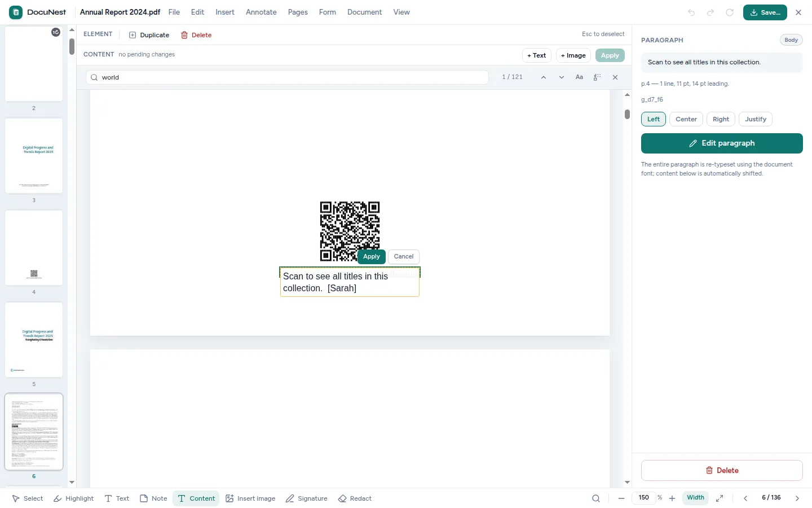This screenshot has height=508, width=812.
Task: Click the Delete button at the panel bottom
Action: pos(722,471)
